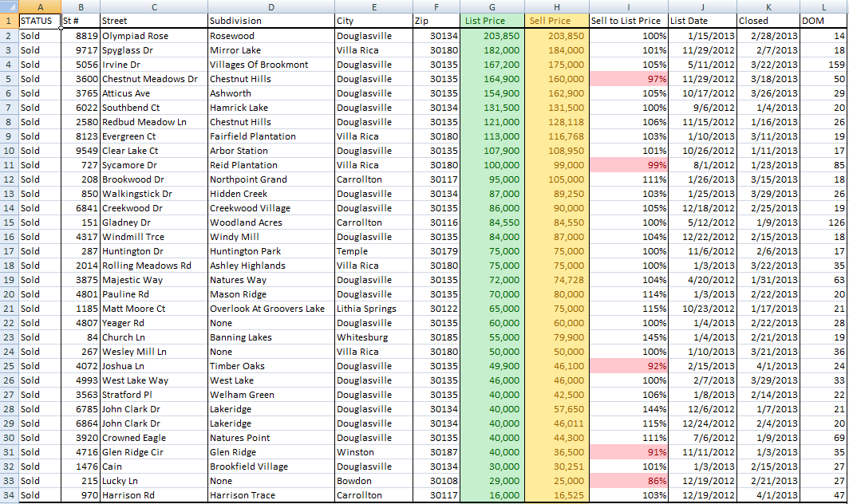This screenshot has height=504, width=849.
Task: Click the cell with zip 30187
Action: point(436,452)
